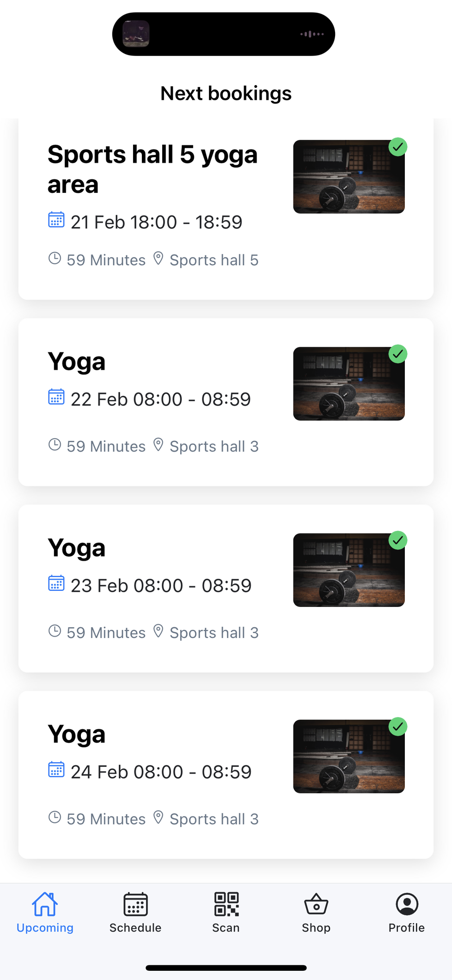The image size is (452, 980).
Task: Tap green checkmark on 23 Feb Yoga
Action: [397, 540]
